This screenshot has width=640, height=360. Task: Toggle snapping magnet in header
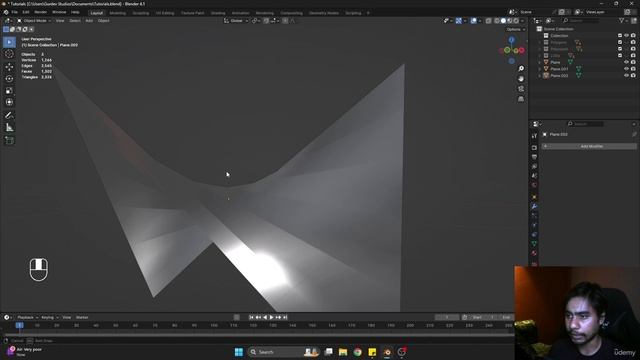coord(266,20)
